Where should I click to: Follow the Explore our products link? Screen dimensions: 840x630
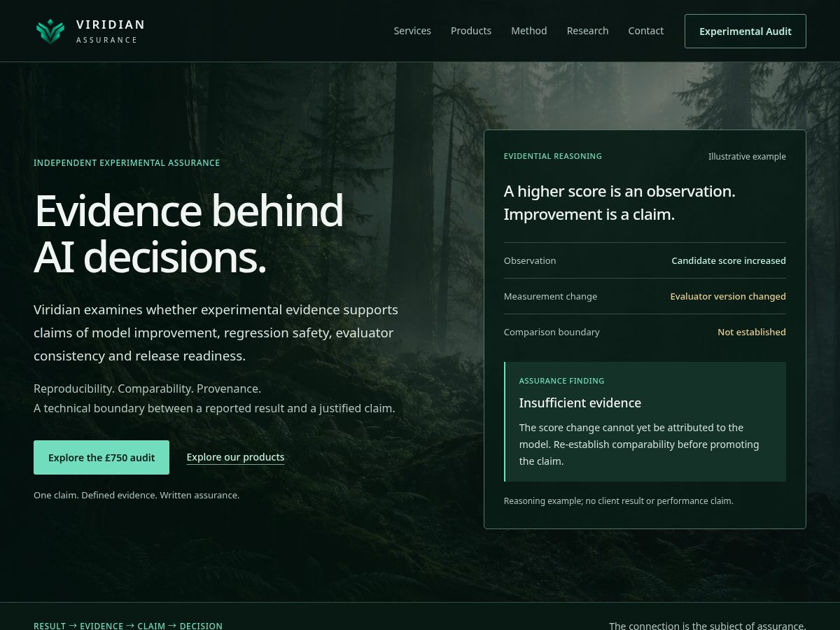coord(235,457)
